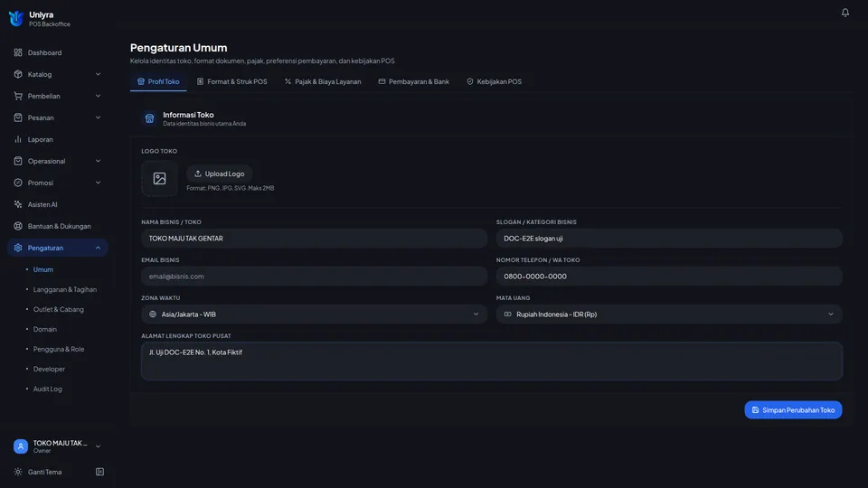
Task: Expand the Pembelian menu chevron
Action: [x=98, y=96]
